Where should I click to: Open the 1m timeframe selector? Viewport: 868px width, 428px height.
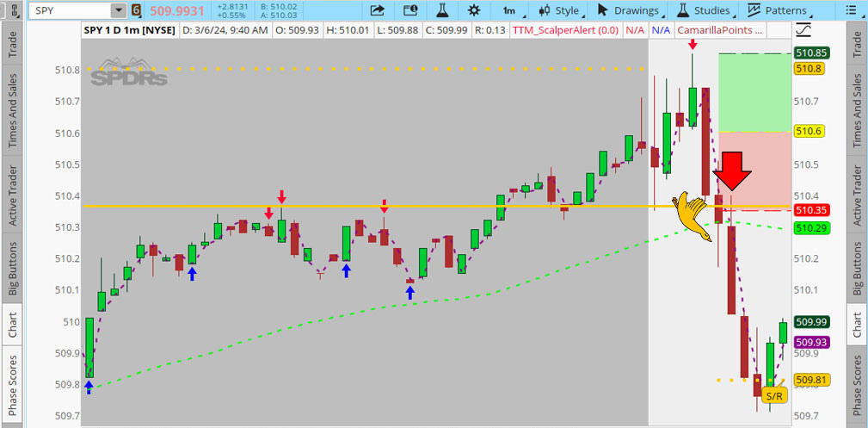(509, 10)
